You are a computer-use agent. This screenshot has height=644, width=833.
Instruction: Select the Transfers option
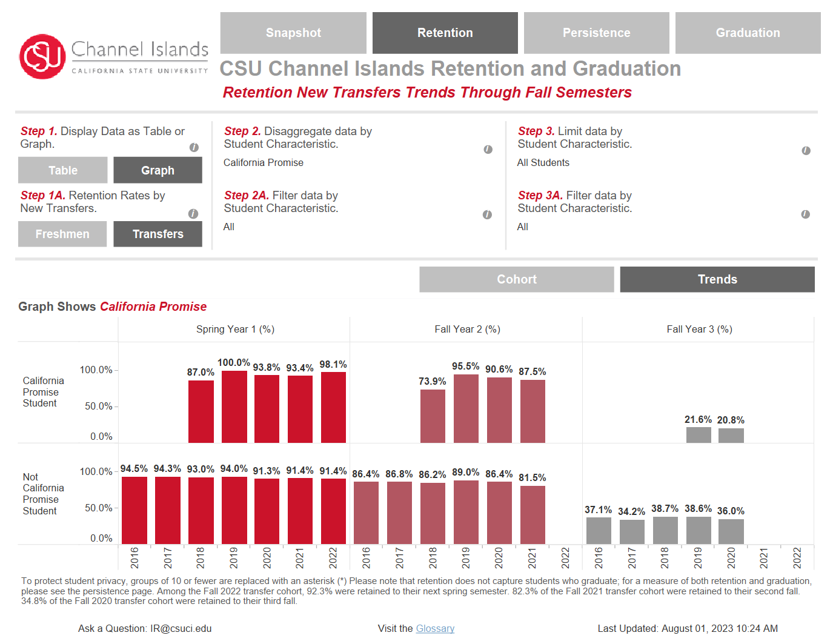coord(158,234)
